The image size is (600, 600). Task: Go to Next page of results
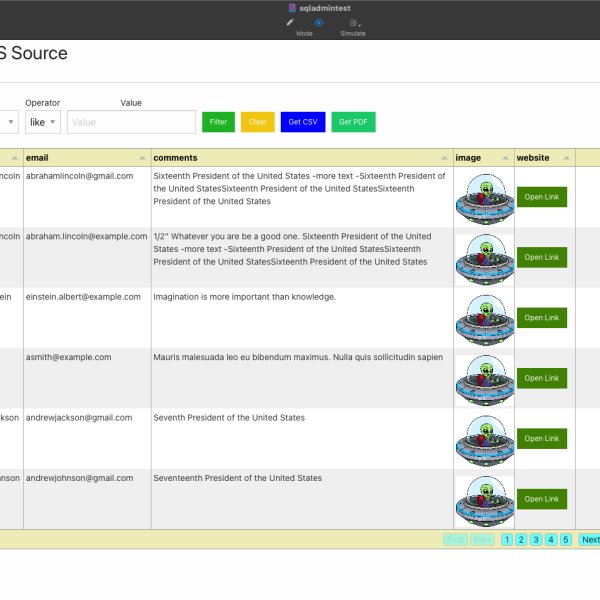click(x=590, y=540)
